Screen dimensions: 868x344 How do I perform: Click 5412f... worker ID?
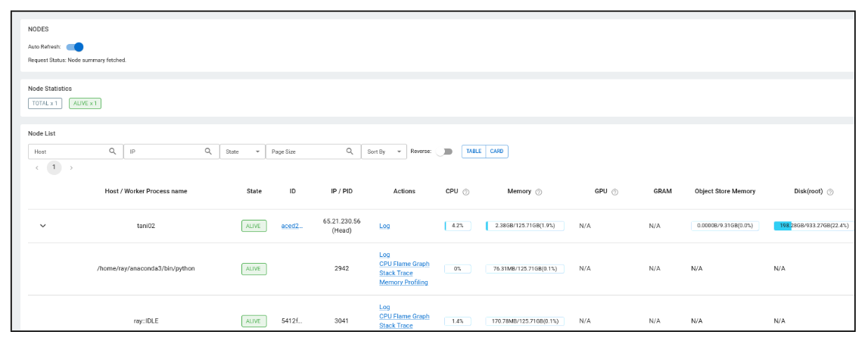pos(292,321)
